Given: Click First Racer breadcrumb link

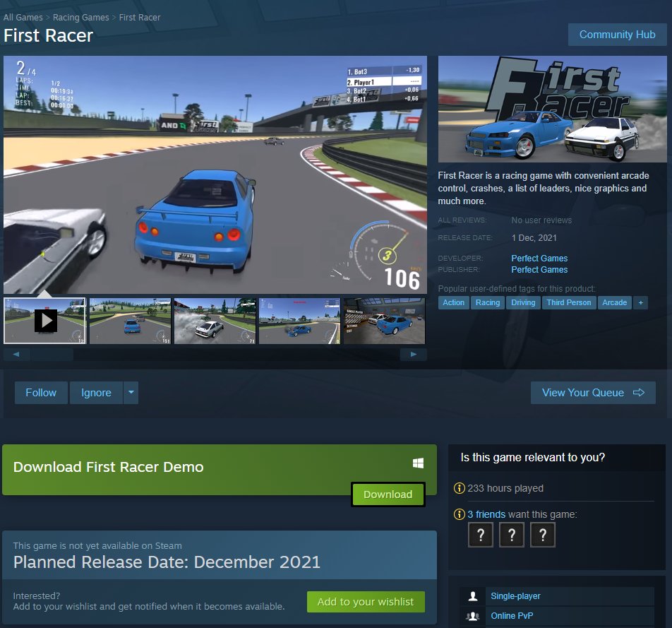Looking at the screenshot, I should (140, 18).
